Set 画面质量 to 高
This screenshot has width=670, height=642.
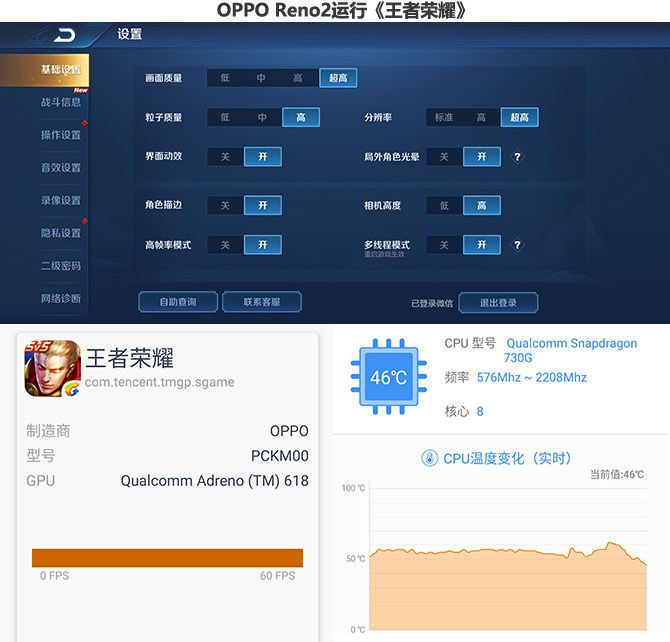point(298,78)
